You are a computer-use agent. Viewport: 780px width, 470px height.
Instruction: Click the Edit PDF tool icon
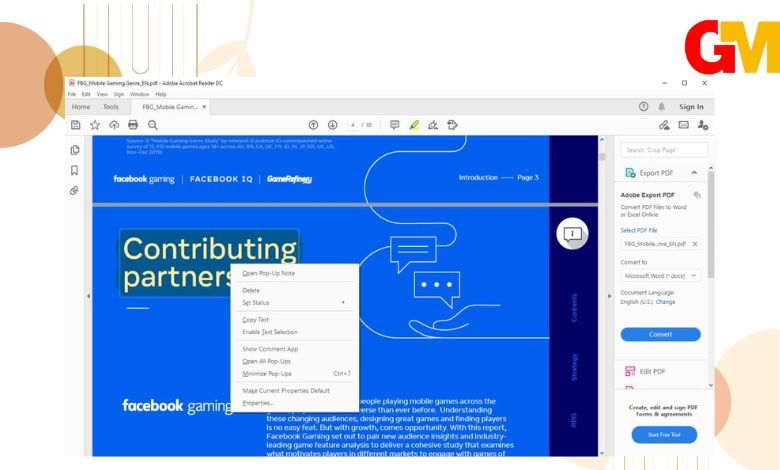click(630, 371)
